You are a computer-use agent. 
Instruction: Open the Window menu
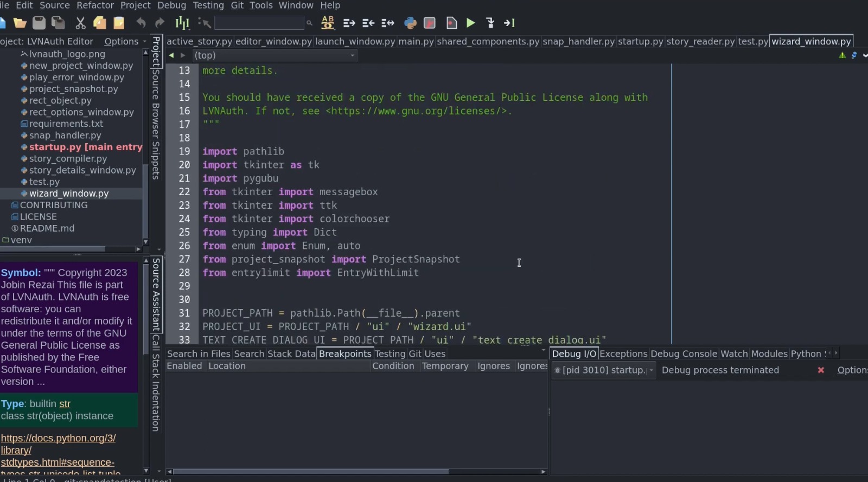coord(296,5)
